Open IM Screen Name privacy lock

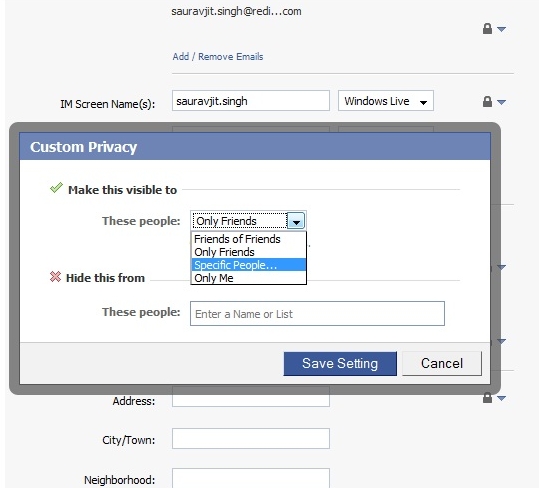click(x=487, y=101)
